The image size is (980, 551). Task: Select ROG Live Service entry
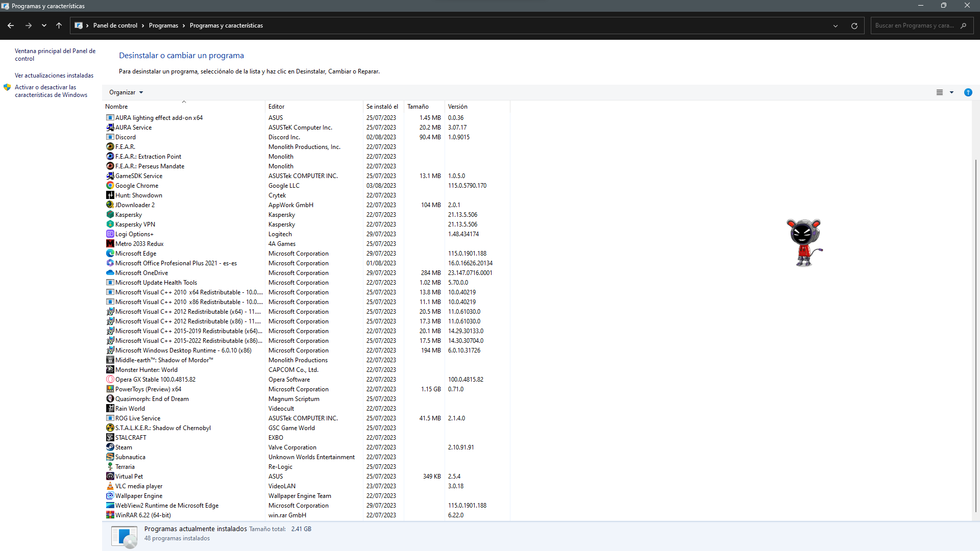pos(307,418)
